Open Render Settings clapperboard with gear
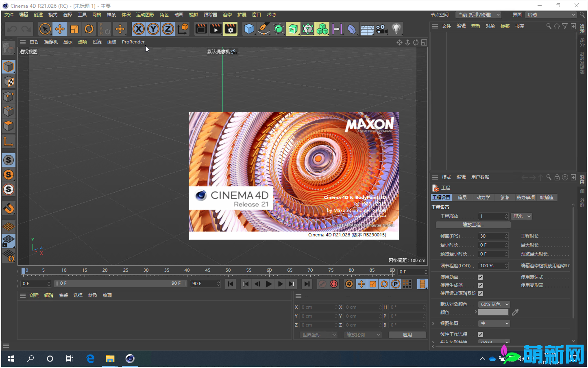This screenshot has height=368, width=588. (231, 29)
